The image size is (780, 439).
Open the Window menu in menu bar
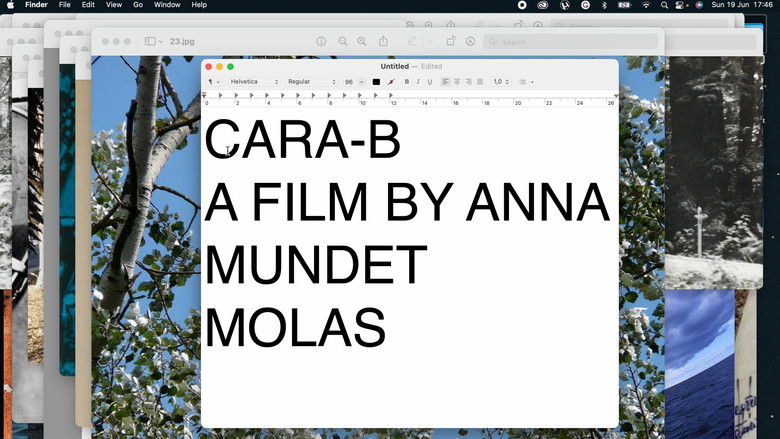pyautogui.click(x=167, y=5)
